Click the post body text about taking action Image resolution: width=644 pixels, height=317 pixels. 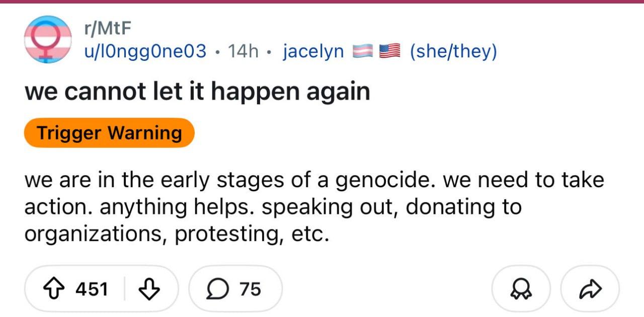coord(314,207)
